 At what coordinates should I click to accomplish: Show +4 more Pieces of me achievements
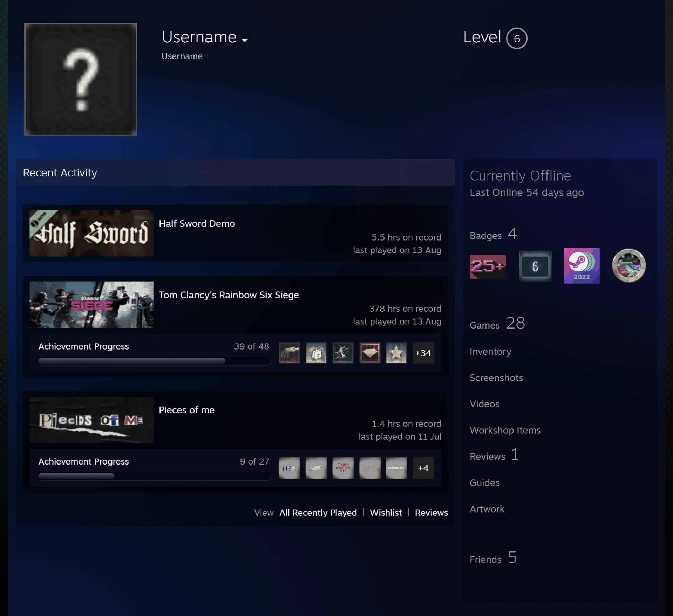(x=423, y=468)
